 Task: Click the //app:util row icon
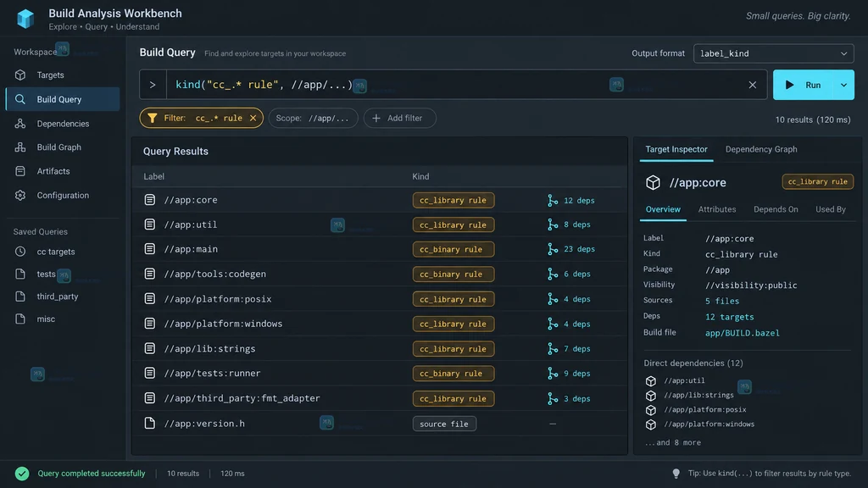(149, 224)
